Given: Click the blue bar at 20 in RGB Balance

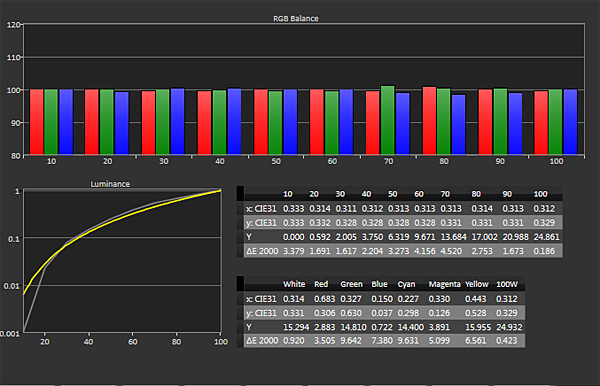Looking at the screenshot, I should click(x=122, y=123).
